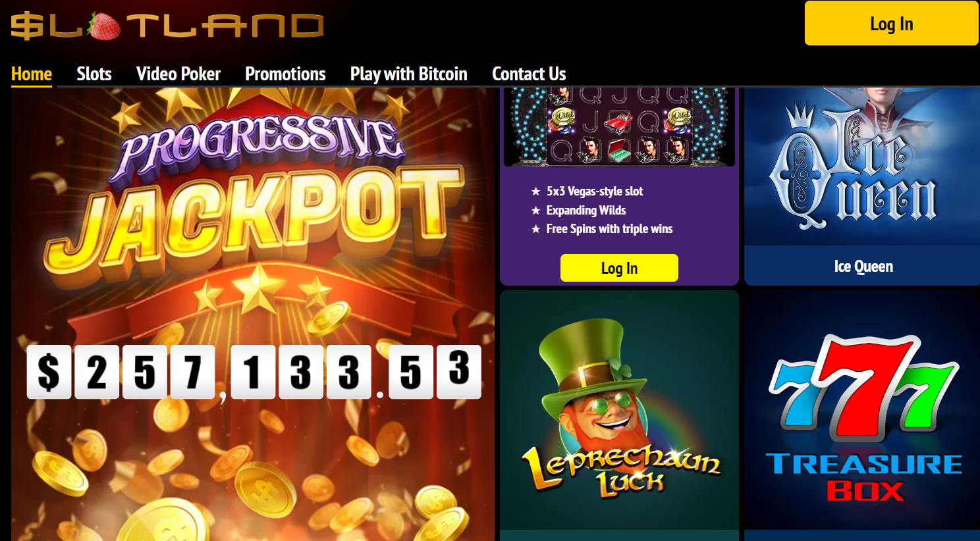This screenshot has height=541, width=980.
Task: Click the strawberry icon in the logo
Action: tap(103, 26)
